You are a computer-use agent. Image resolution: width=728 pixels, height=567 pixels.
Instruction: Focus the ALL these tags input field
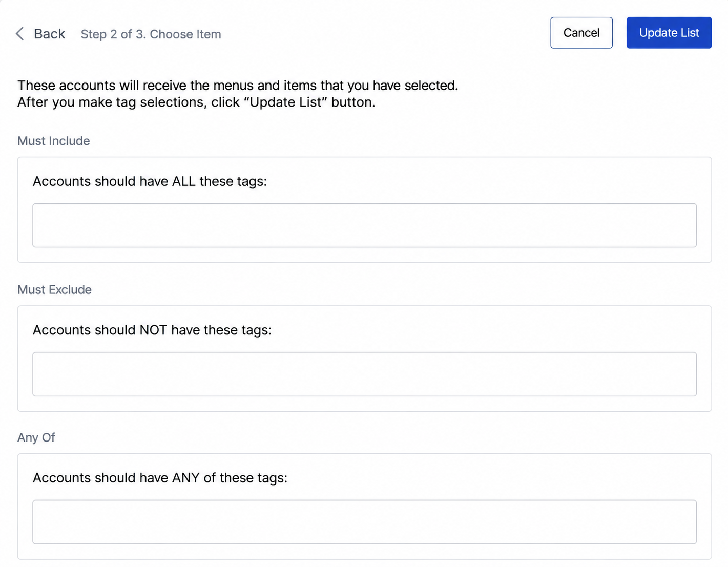point(364,225)
